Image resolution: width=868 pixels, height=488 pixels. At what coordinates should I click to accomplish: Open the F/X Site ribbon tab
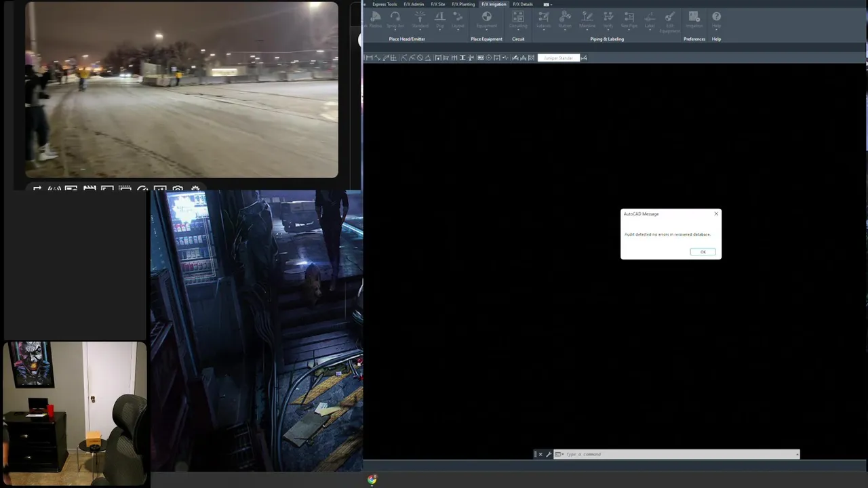(438, 4)
